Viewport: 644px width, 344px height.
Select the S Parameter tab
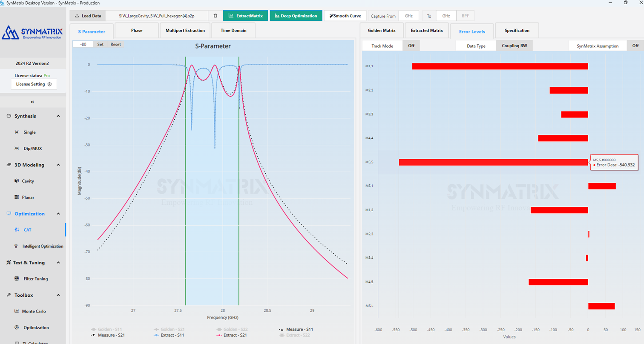point(91,32)
